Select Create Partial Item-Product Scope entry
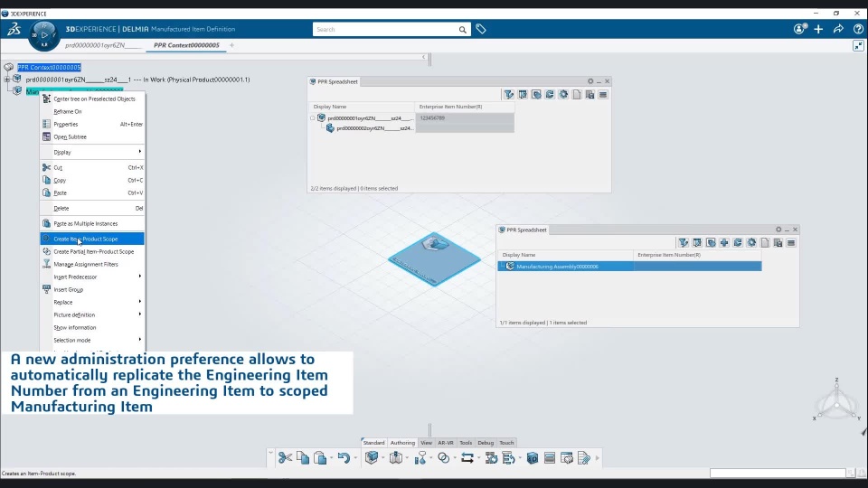The height and width of the screenshot is (488, 868). pos(92,252)
